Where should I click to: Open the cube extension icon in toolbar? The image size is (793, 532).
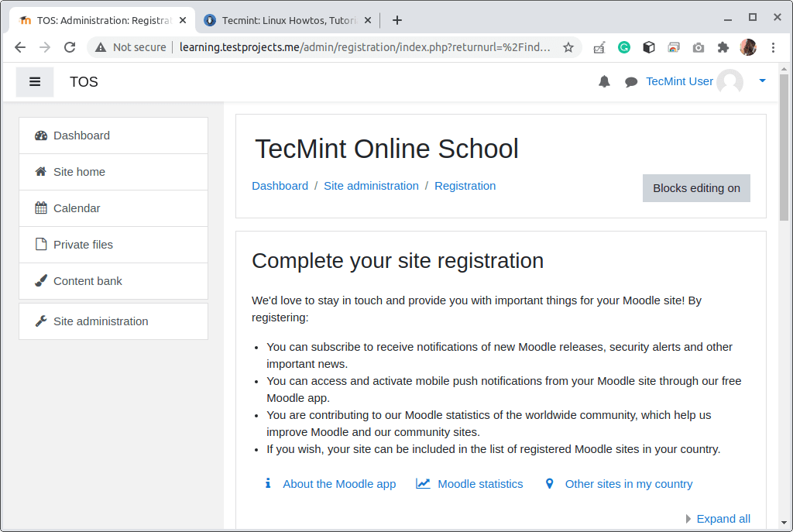tap(649, 47)
